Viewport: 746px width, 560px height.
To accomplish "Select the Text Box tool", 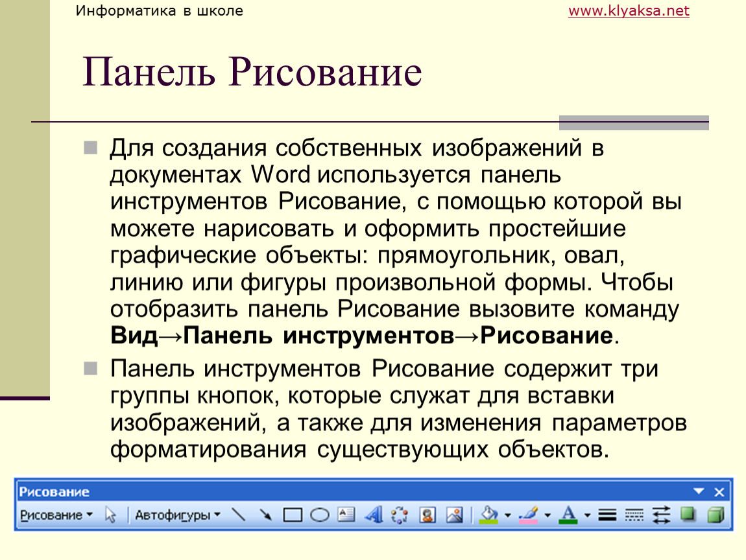I will 346,515.
